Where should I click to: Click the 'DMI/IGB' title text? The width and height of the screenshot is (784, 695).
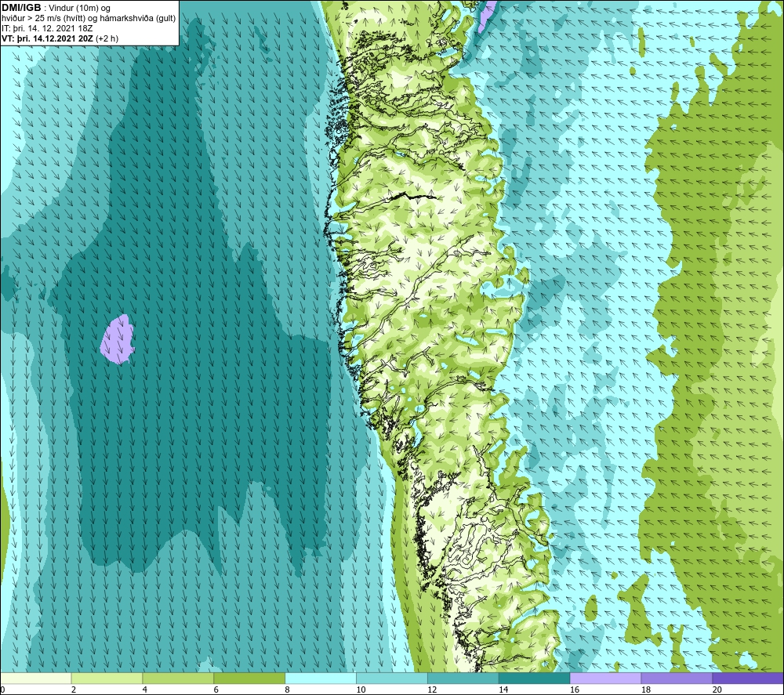tap(21, 8)
